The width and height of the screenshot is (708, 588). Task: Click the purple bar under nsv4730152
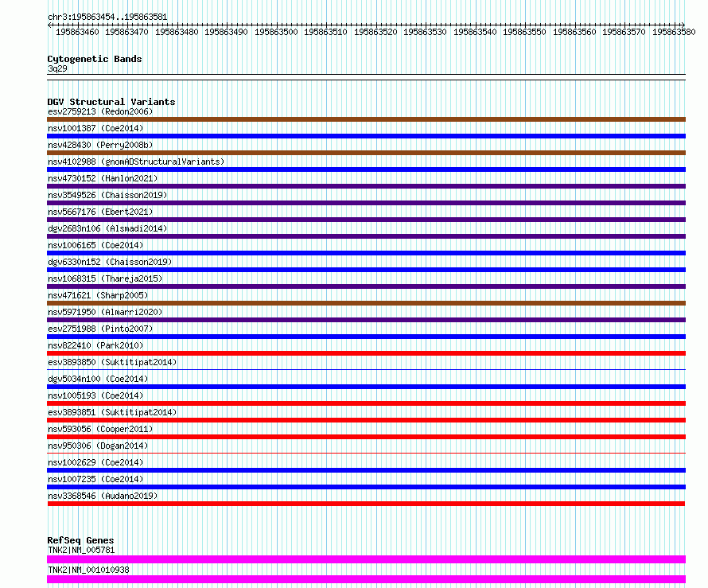pyautogui.click(x=366, y=186)
